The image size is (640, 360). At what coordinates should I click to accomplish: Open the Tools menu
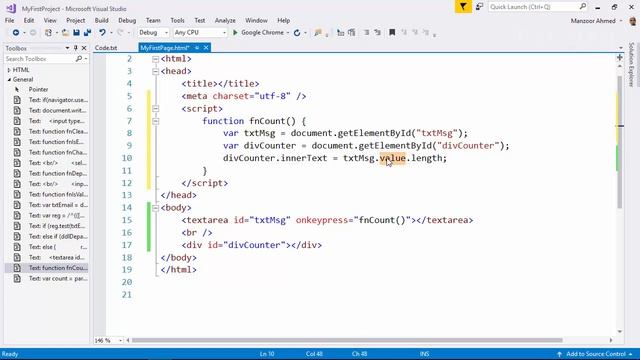click(177, 20)
